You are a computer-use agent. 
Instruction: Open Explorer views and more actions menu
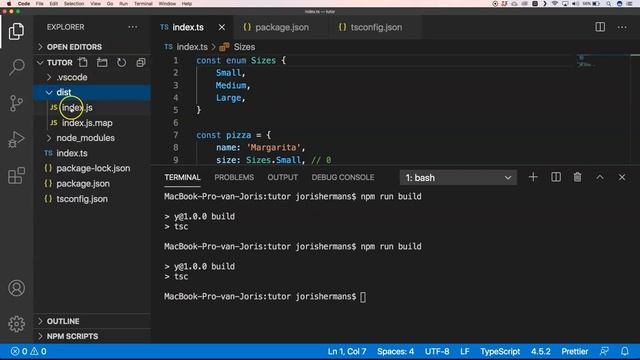(133, 27)
